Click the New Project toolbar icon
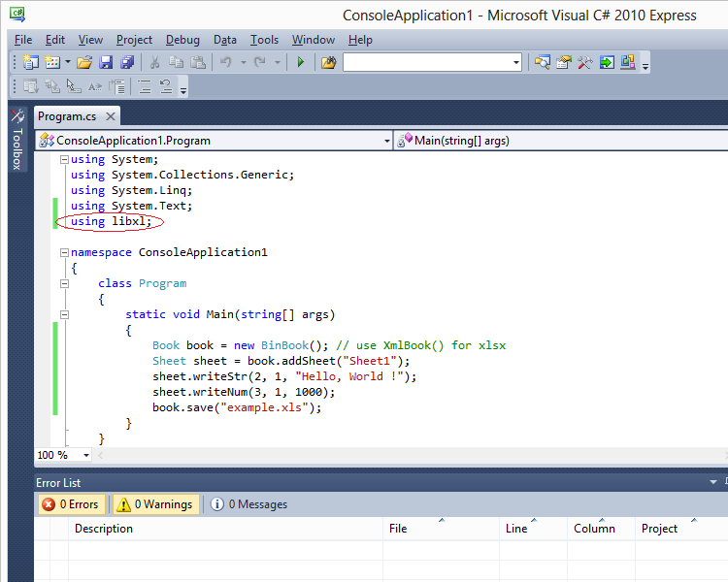The height and width of the screenshot is (582, 728). [31, 62]
